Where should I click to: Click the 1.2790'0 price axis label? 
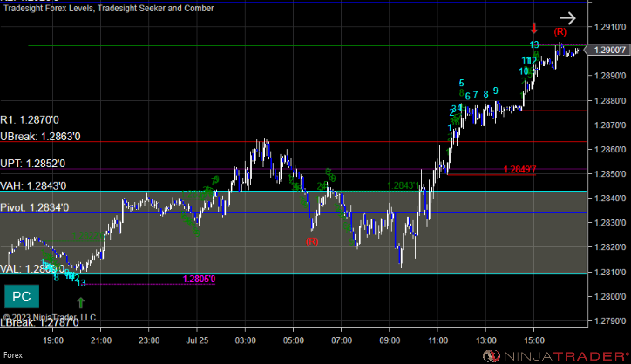click(x=610, y=321)
